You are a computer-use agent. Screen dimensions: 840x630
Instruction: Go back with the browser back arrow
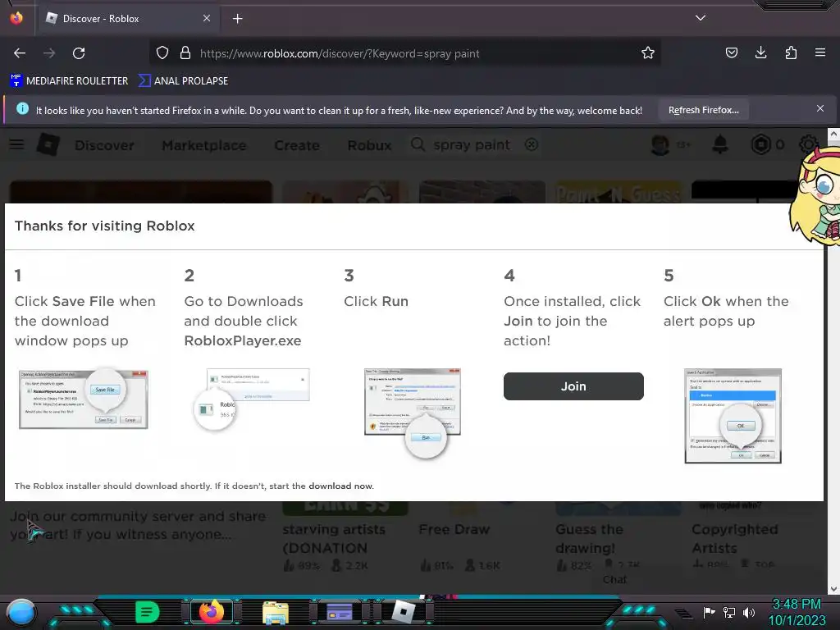(20, 53)
